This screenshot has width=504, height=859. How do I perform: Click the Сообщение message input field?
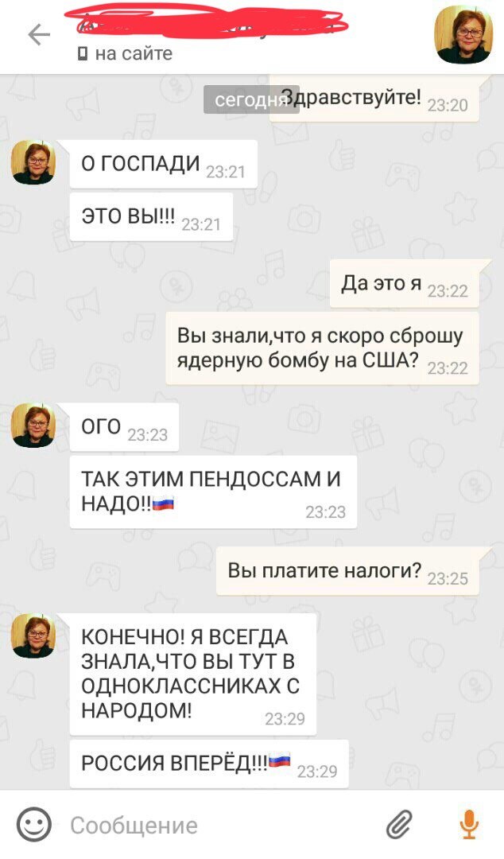pos(219,825)
